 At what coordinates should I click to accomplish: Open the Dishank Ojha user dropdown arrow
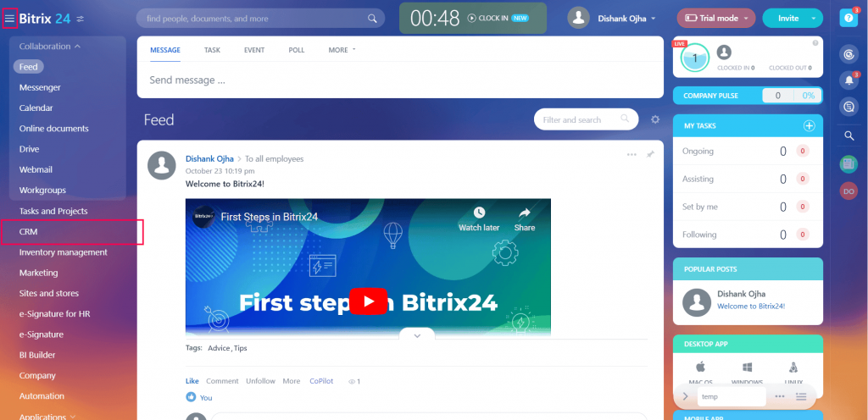point(654,19)
